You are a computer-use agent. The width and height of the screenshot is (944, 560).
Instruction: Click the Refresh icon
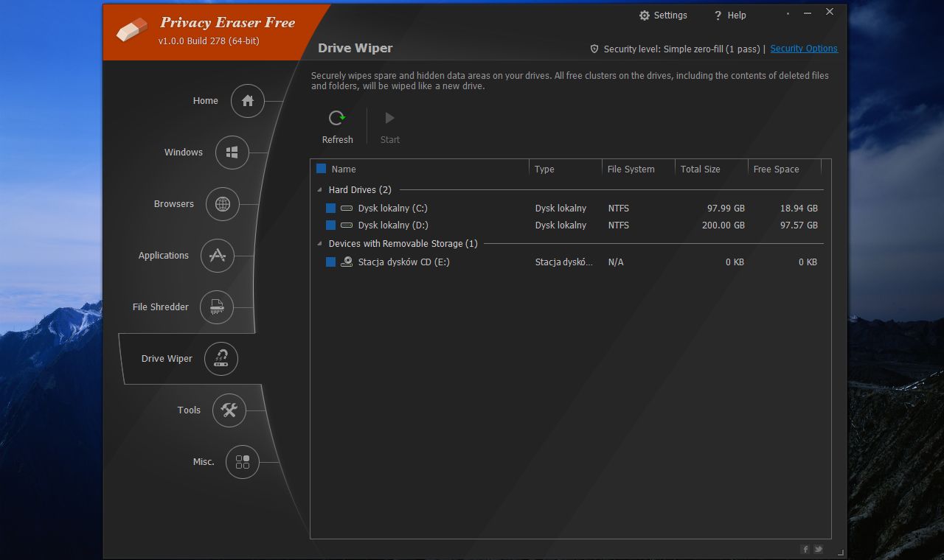(337, 118)
